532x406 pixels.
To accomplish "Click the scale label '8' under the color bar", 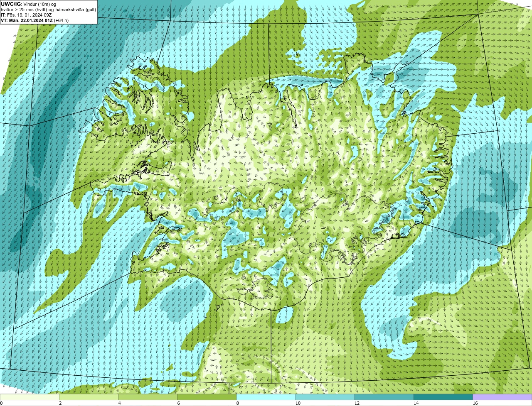I will coord(237,403).
